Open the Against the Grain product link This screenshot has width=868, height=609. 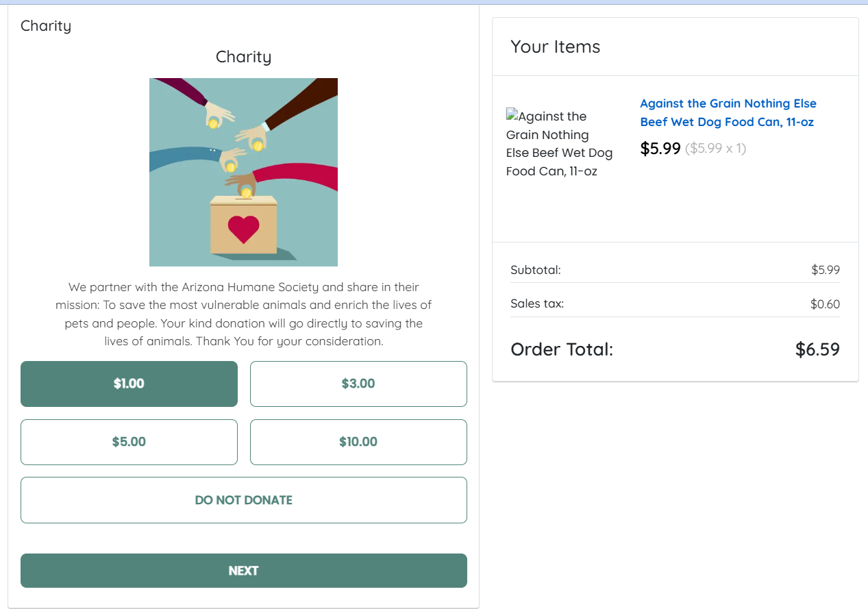coord(728,113)
